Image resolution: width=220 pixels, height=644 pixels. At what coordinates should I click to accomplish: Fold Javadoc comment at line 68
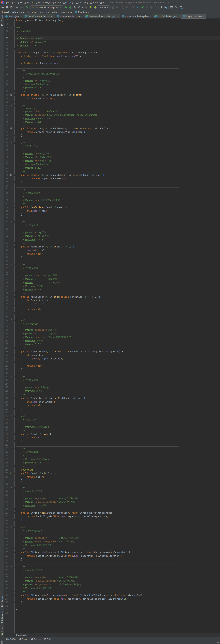14,221
